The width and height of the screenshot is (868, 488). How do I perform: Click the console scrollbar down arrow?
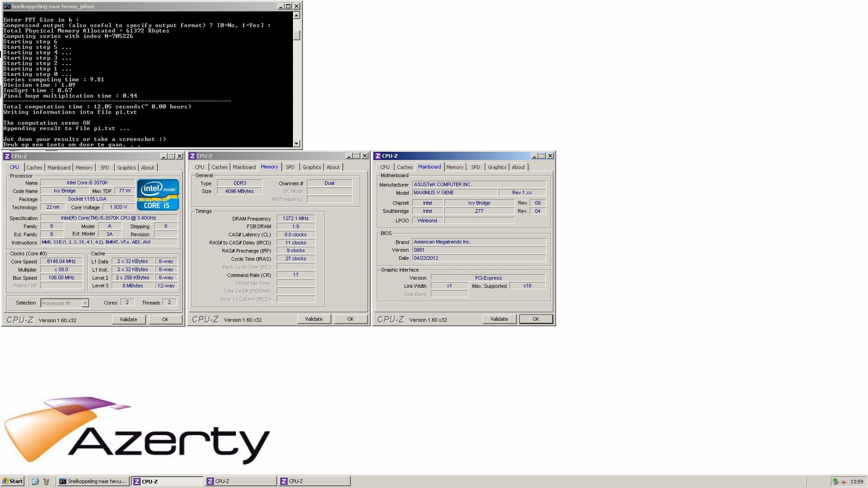coord(297,144)
